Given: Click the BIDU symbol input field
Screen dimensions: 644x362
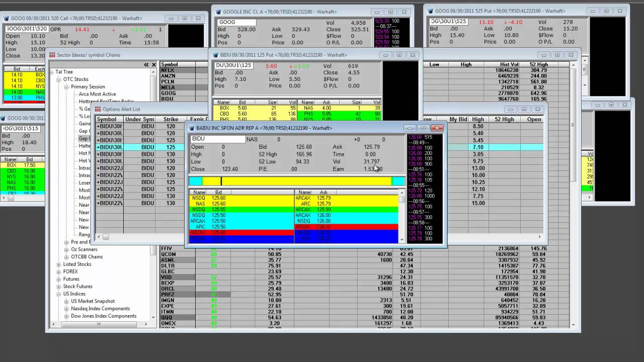Looking at the screenshot, I should (x=218, y=139).
